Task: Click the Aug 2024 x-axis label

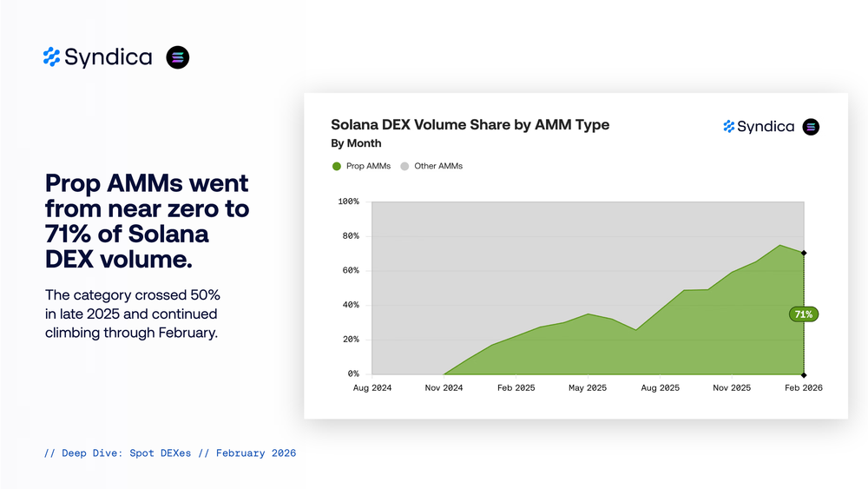Action: click(372, 388)
